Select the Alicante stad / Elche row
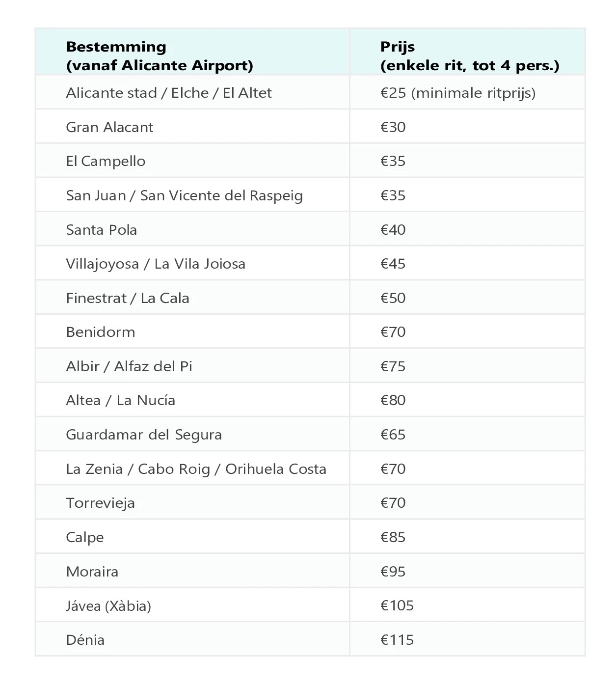The image size is (616, 687). (168, 93)
